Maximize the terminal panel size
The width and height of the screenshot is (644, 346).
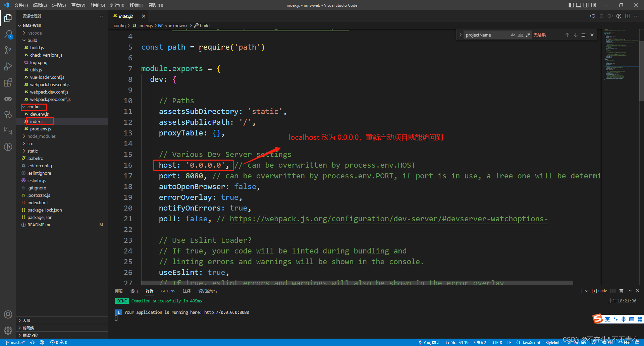630,291
